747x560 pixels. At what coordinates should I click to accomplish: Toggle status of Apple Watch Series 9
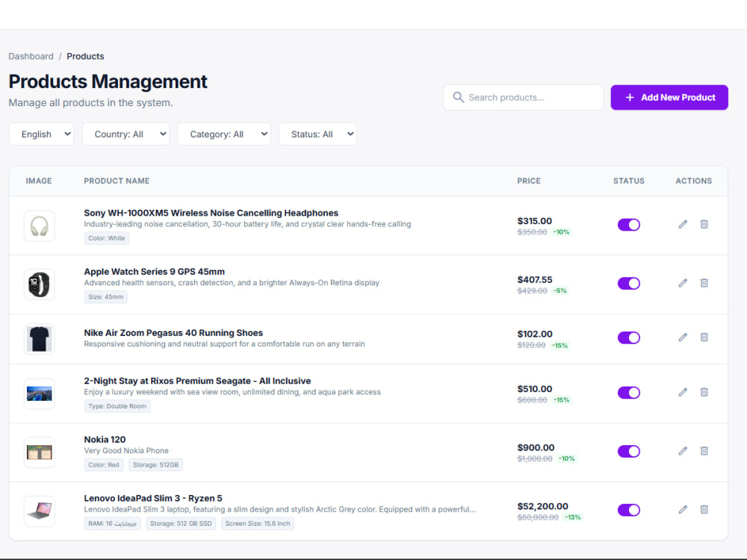click(629, 283)
